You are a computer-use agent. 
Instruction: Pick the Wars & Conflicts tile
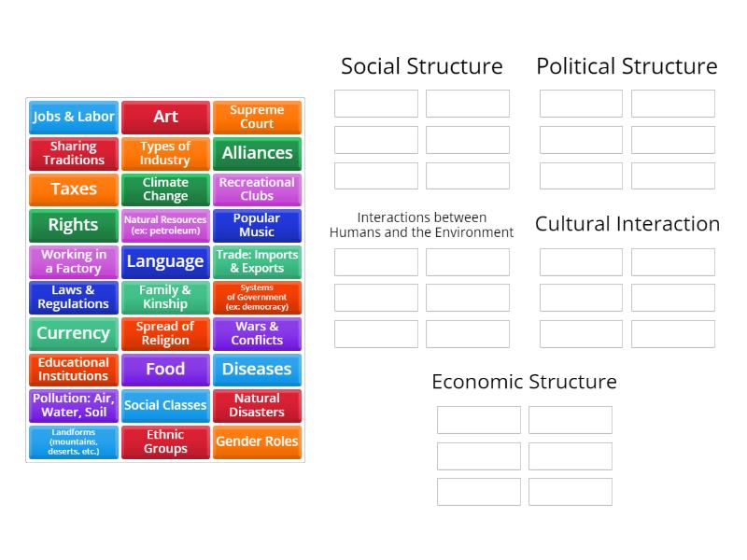tap(258, 333)
